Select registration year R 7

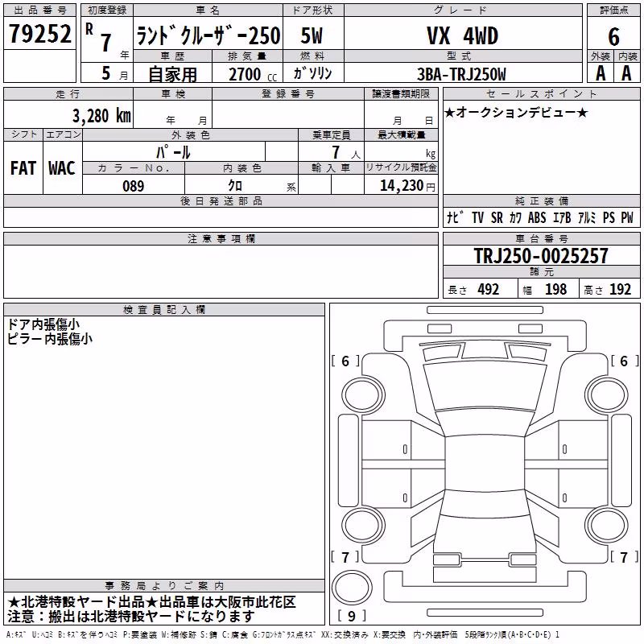click(x=106, y=38)
